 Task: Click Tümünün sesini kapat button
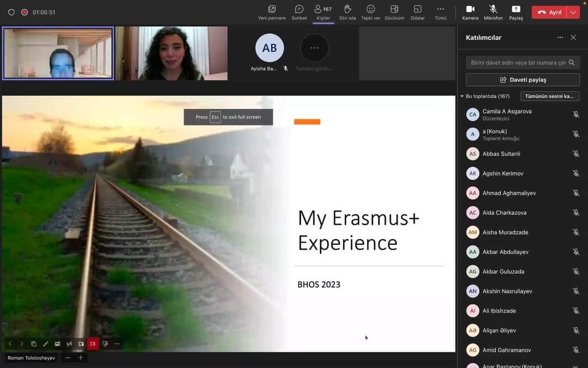(549, 96)
